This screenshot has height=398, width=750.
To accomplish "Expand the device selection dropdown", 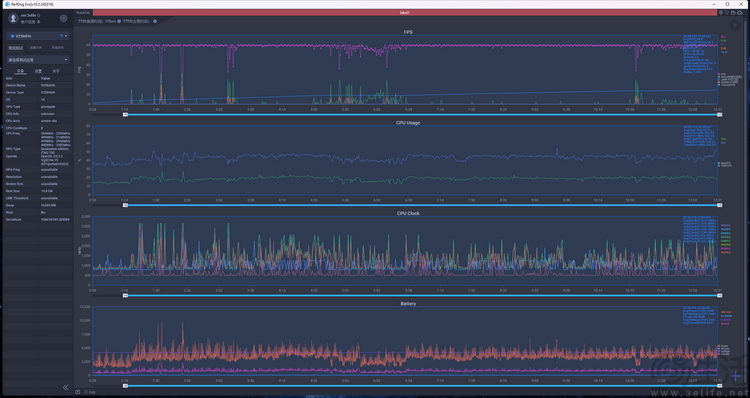I will (38, 36).
